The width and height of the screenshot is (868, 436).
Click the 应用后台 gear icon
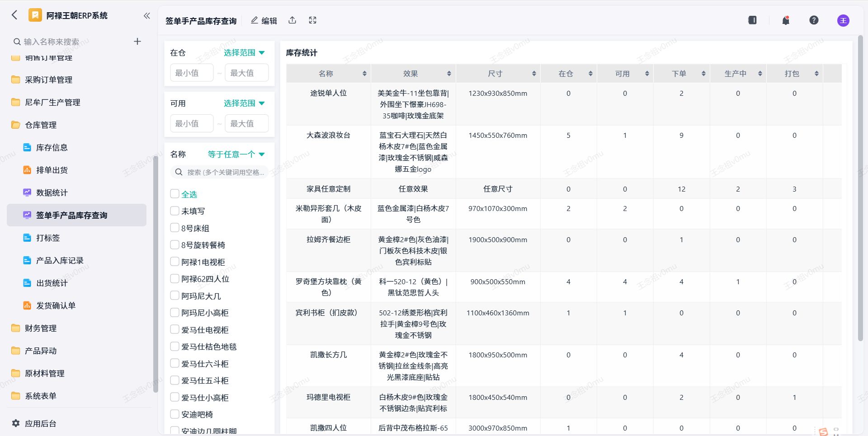(x=16, y=423)
